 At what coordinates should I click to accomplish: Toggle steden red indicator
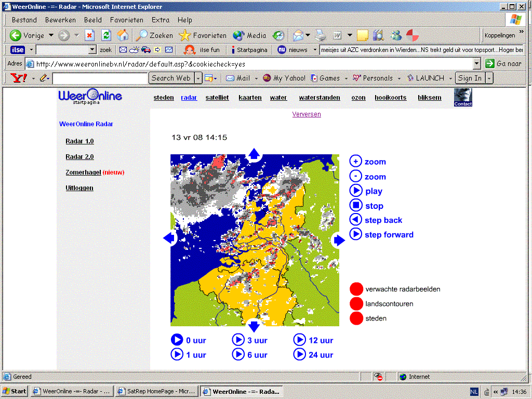click(x=356, y=318)
